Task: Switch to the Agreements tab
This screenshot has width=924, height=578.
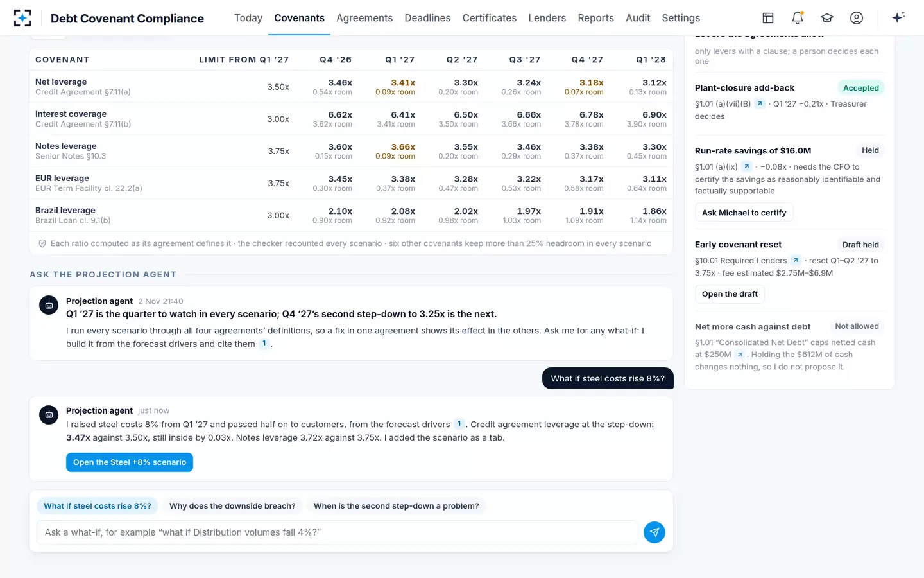Action: 364,18
